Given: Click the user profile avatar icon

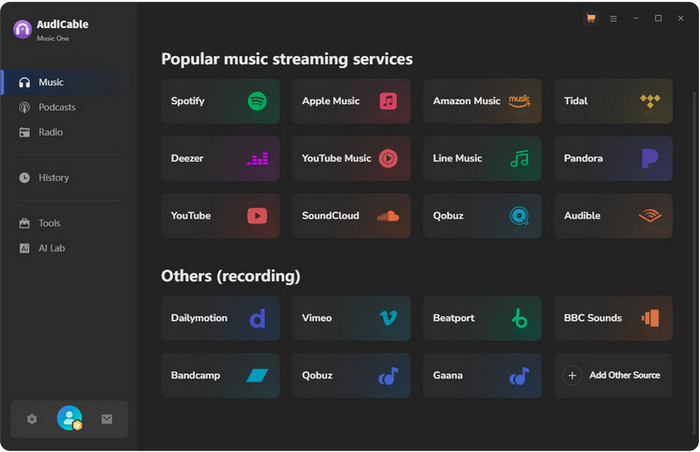Looking at the screenshot, I should 70,418.
